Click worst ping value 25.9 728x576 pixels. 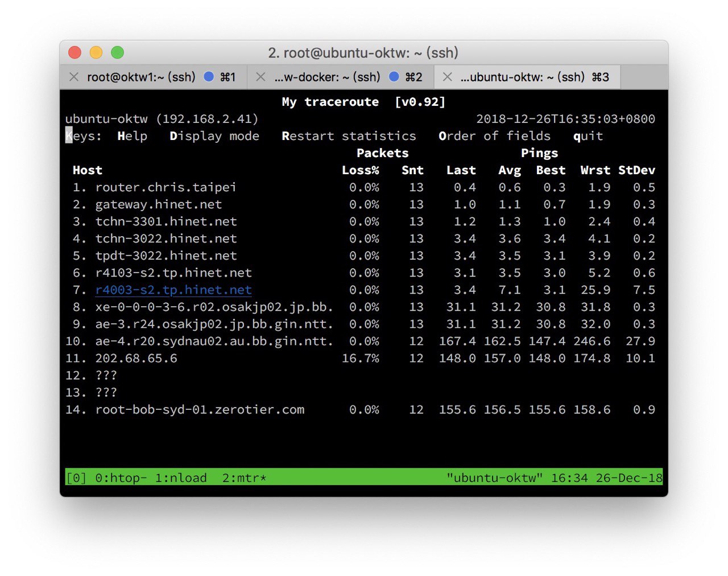click(x=595, y=290)
